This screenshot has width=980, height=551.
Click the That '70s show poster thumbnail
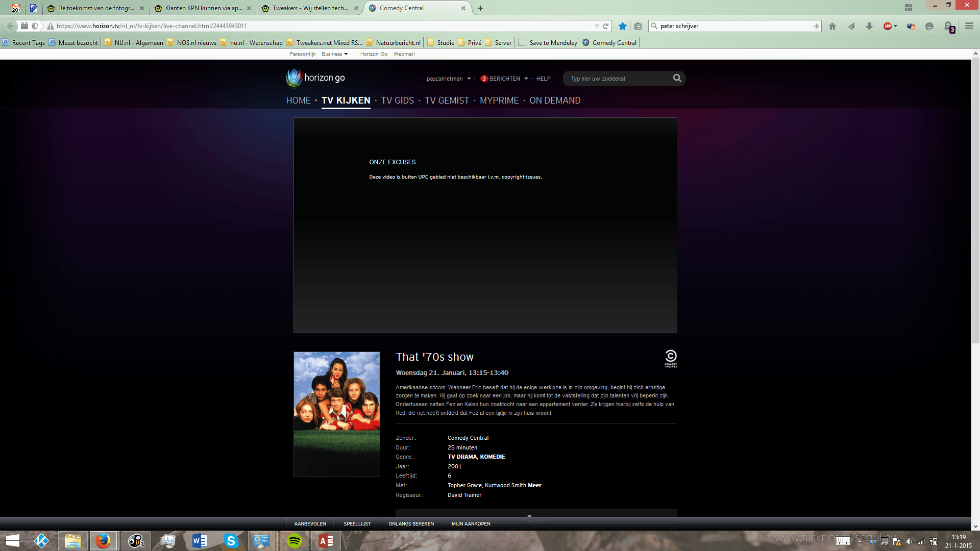336,414
